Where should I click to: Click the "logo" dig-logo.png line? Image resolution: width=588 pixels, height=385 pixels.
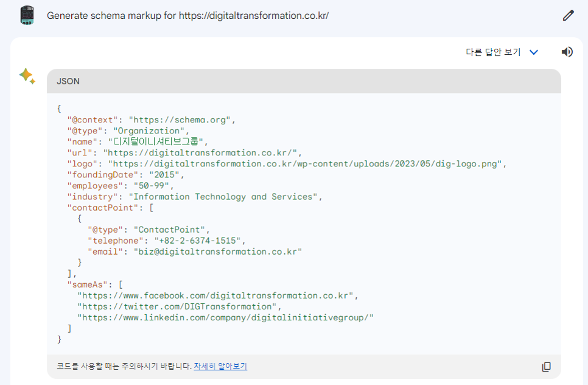click(287, 164)
